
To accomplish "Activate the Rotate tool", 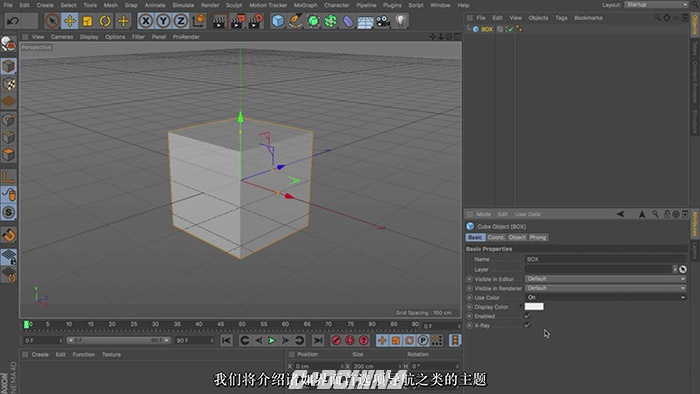I will [x=105, y=21].
